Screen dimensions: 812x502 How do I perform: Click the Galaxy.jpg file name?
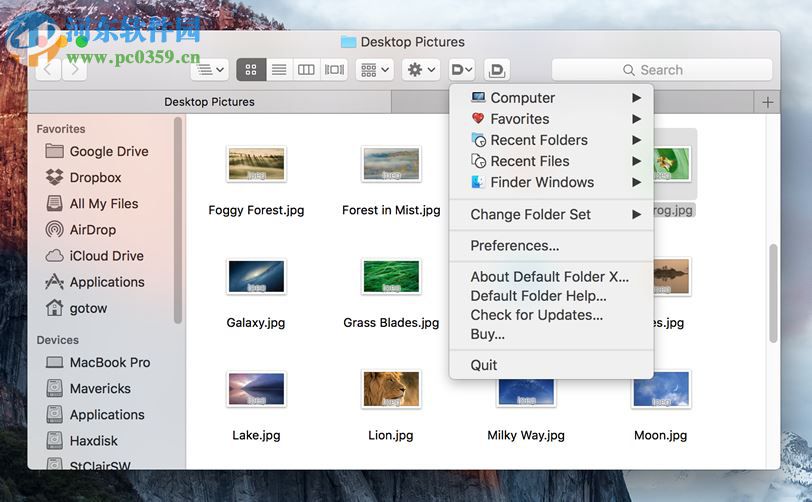(x=256, y=323)
